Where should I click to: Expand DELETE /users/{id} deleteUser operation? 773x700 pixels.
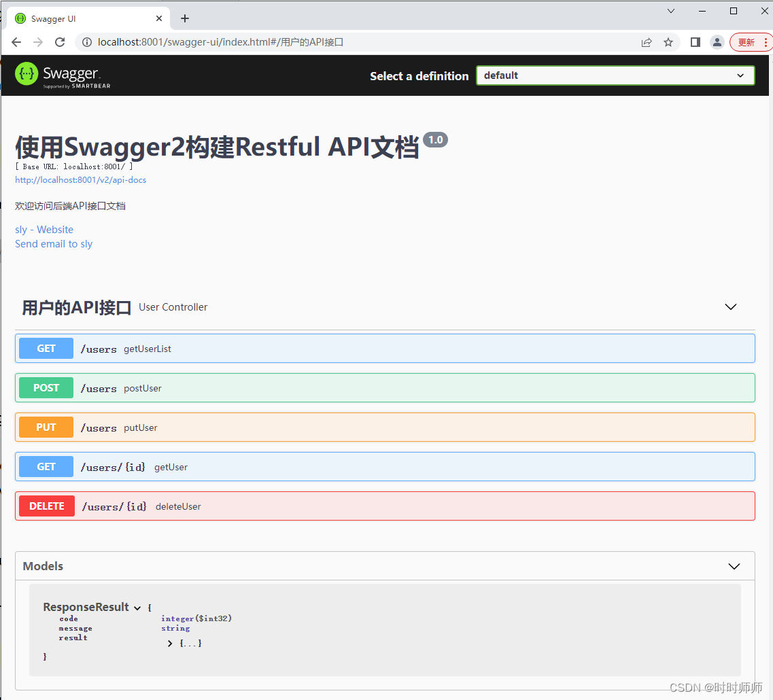point(385,506)
